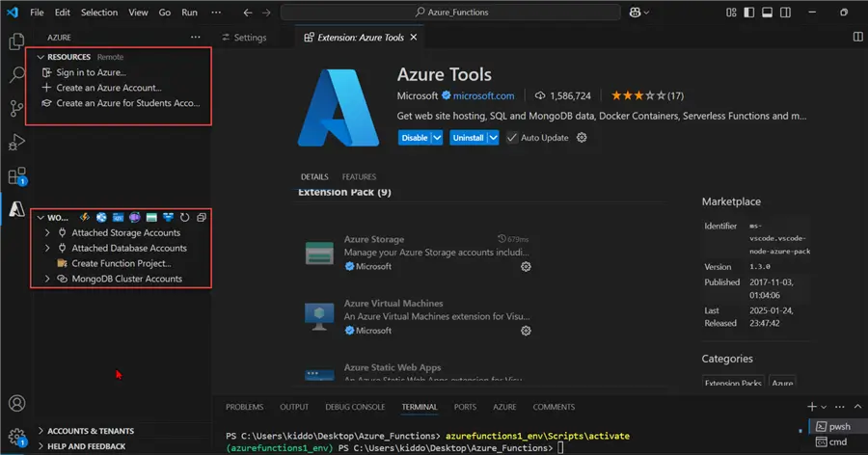The width and height of the screenshot is (868, 455).
Task: Open the Search view in activity bar
Action: click(x=16, y=74)
